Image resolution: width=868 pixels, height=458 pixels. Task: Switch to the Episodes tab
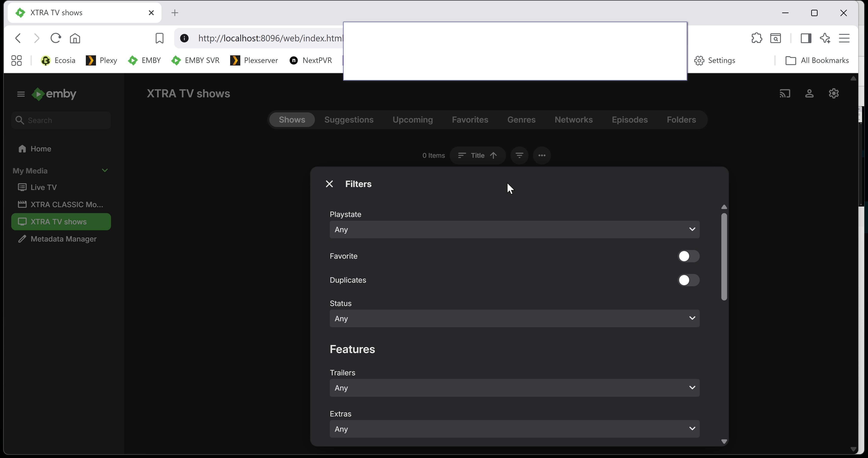629,120
